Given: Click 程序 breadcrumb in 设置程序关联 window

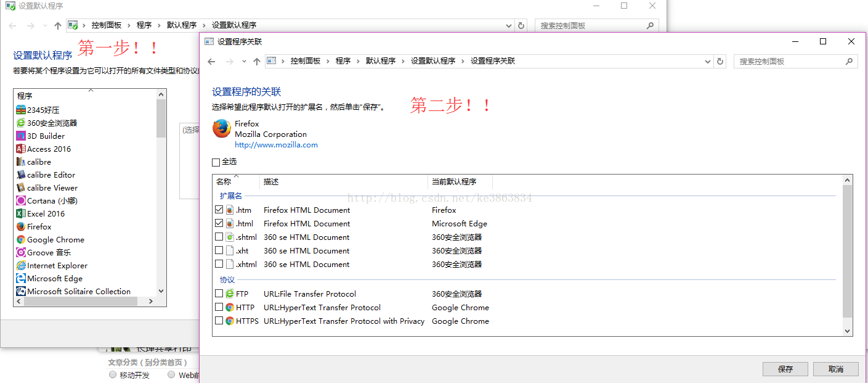Looking at the screenshot, I should (x=343, y=61).
